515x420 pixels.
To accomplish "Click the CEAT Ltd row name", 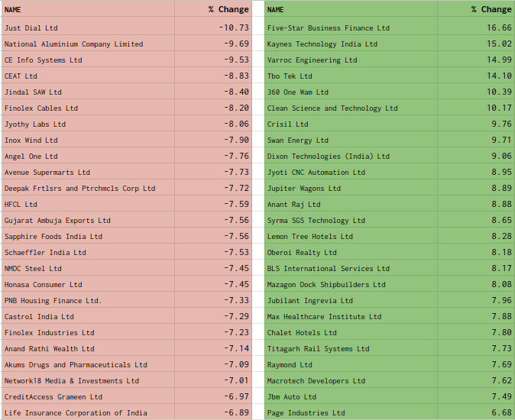I will (88, 76).
